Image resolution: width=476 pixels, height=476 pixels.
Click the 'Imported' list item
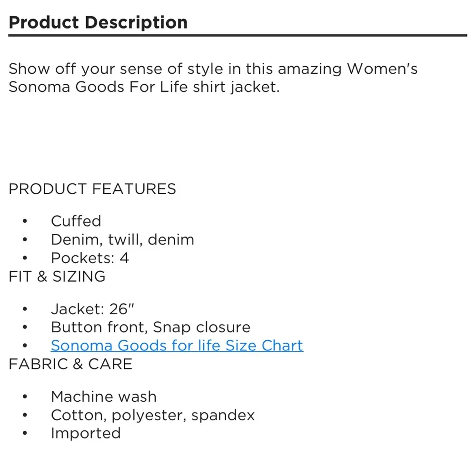coord(86,433)
